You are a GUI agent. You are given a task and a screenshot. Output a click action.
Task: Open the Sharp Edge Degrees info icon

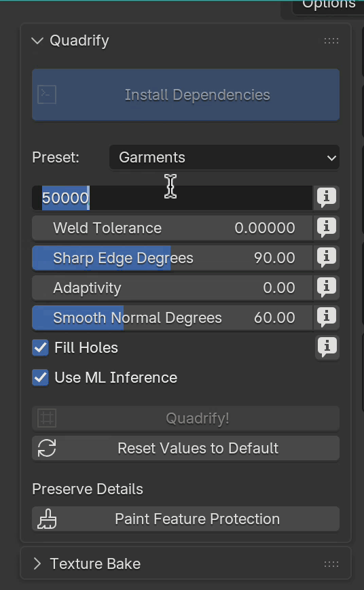tap(327, 258)
